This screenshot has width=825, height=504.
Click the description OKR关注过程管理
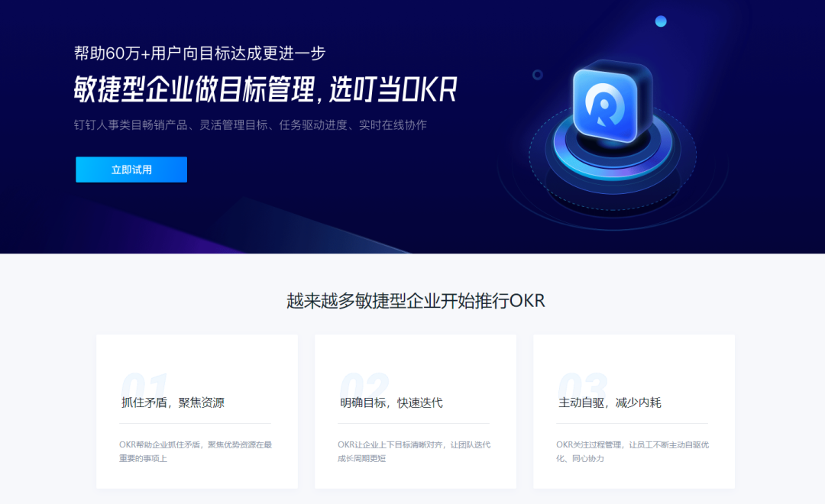tap(632, 451)
